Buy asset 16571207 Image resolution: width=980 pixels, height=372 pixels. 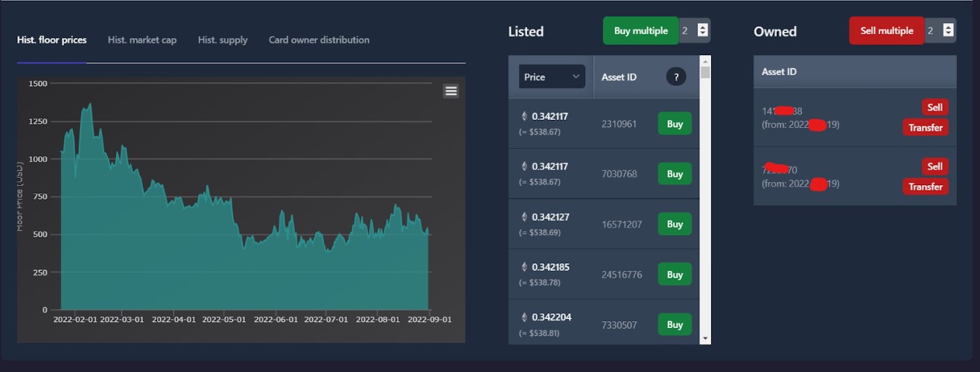(x=675, y=224)
